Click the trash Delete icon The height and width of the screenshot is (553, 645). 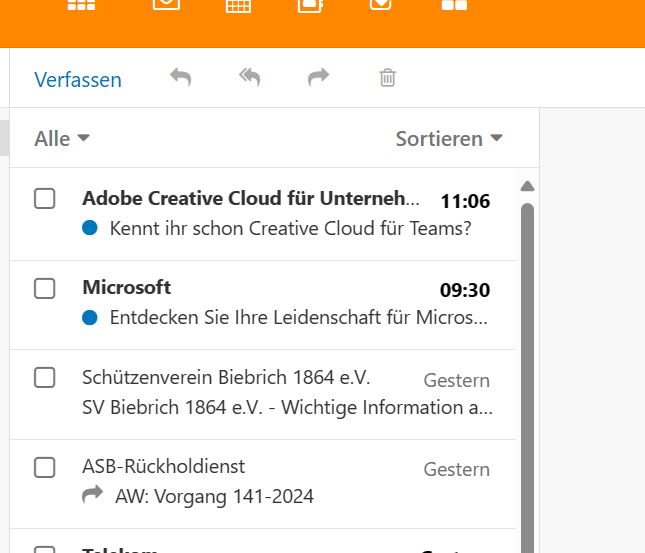[x=387, y=78]
